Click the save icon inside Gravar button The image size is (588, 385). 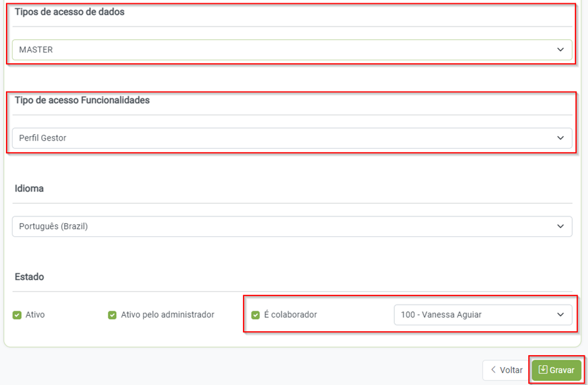543,370
